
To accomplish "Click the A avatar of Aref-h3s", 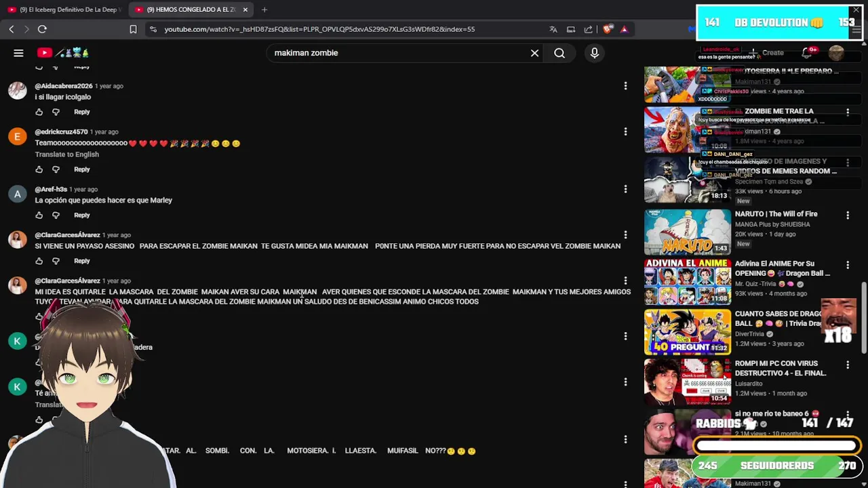I will click(17, 194).
